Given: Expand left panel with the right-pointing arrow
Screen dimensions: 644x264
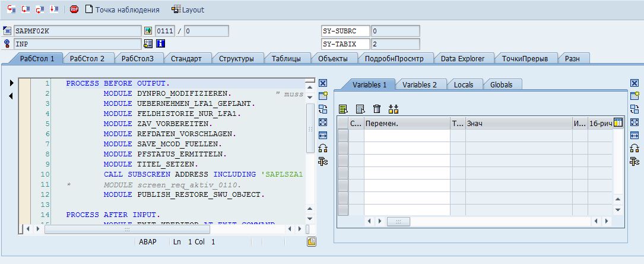Looking at the screenshot, I should click(x=11, y=84).
